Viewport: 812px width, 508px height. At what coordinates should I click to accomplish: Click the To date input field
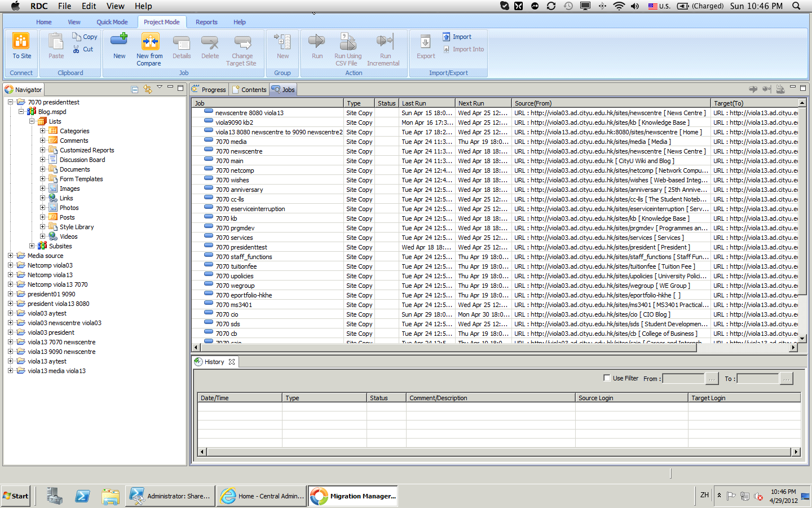pyautogui.click(x=758, y=378)
